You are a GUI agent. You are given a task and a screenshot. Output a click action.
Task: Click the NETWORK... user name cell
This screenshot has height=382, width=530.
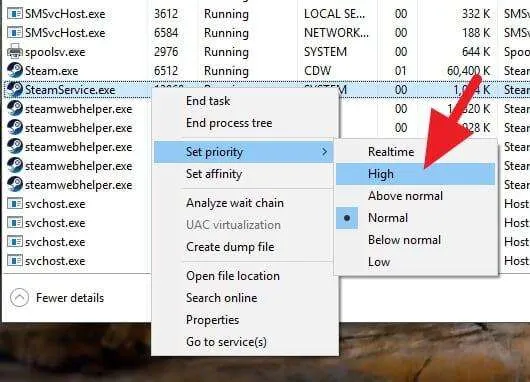point(337,33)
